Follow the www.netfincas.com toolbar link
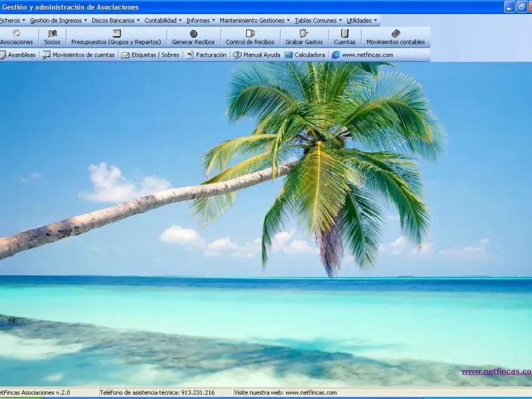This screenshot has width=532, height=399. pyautogui.click(x=368, y=55)
